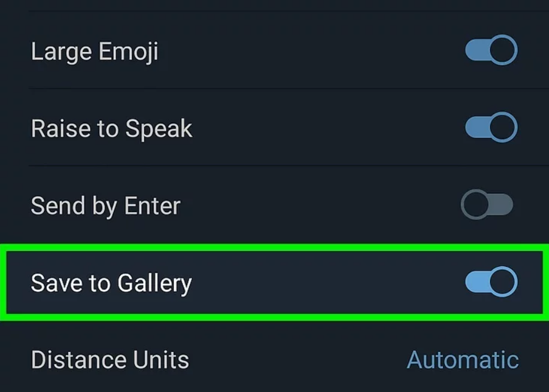Tap the round handle of Save to Gallery switch
549x392 pixels.
[x=503, y=282]
